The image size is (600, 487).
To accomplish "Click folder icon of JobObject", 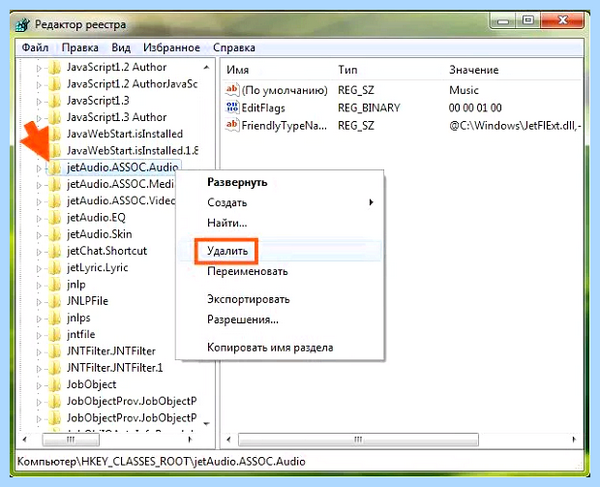I will pyautogui.click(x=55, y=385).
